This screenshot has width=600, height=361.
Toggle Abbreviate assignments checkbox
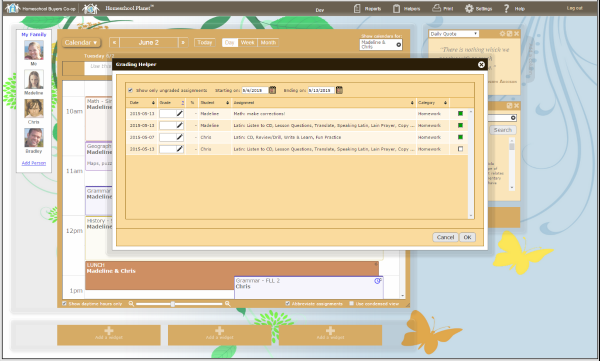[288, 304]
